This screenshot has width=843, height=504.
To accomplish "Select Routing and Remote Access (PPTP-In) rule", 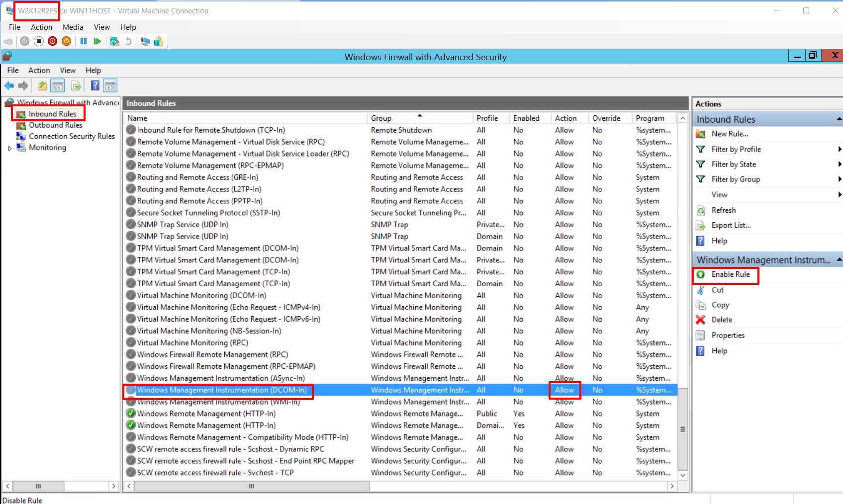I will pos(400,201).
